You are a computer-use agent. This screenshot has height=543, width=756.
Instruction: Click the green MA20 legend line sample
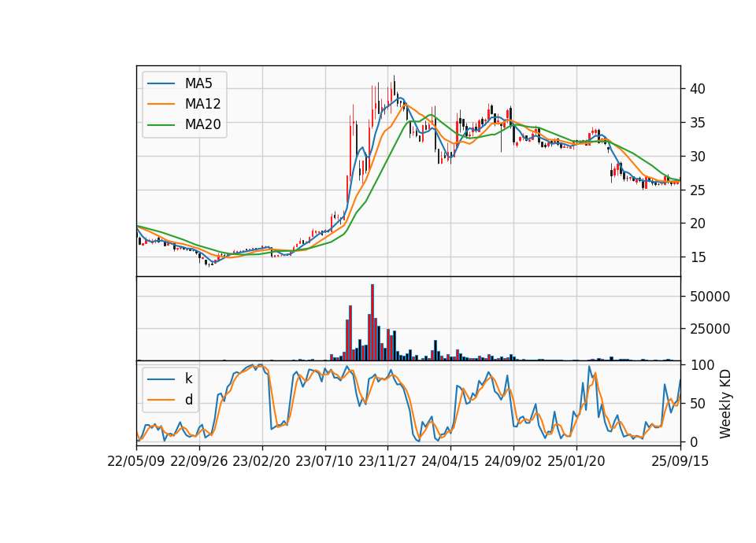(161, 125)
